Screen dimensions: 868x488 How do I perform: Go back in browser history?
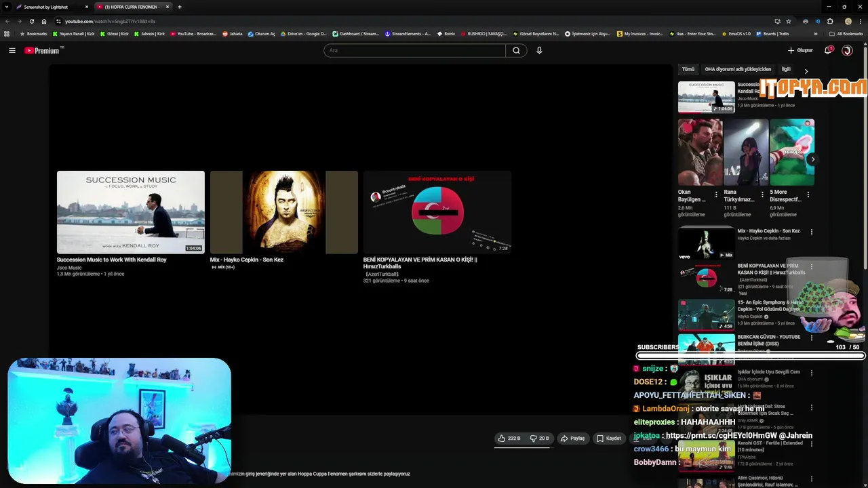coord(7,21)
